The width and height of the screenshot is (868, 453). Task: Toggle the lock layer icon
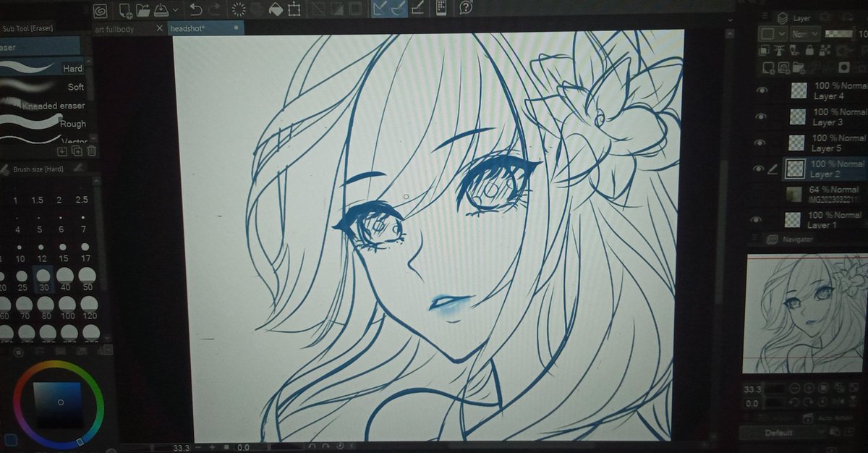809,51
